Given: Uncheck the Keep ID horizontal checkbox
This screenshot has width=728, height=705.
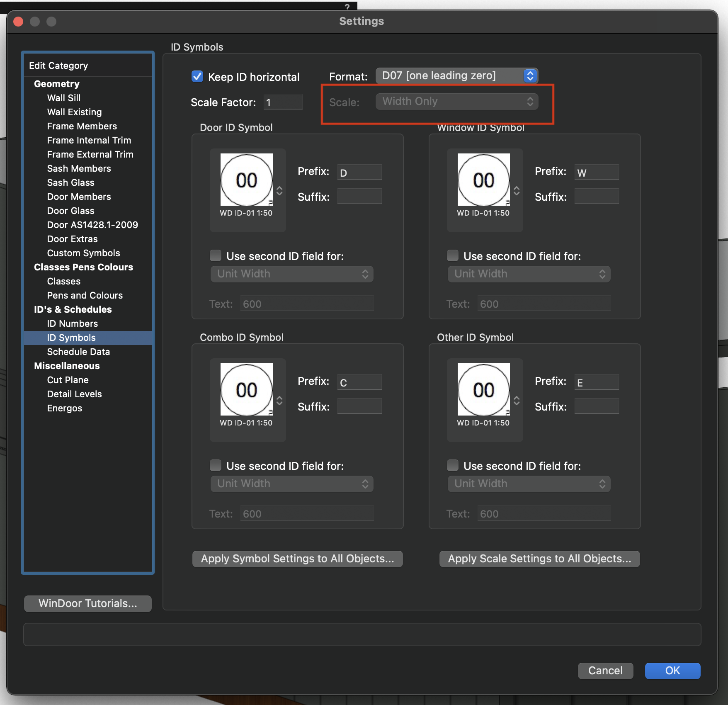Looking at the screenshot, I should click(197, 77).
